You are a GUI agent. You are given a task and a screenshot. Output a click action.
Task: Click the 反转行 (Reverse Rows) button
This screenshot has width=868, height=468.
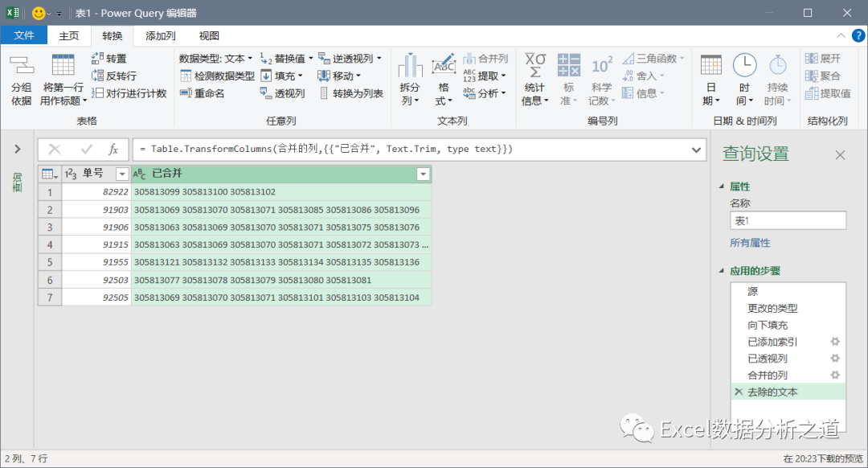click(x=113, y=76)
